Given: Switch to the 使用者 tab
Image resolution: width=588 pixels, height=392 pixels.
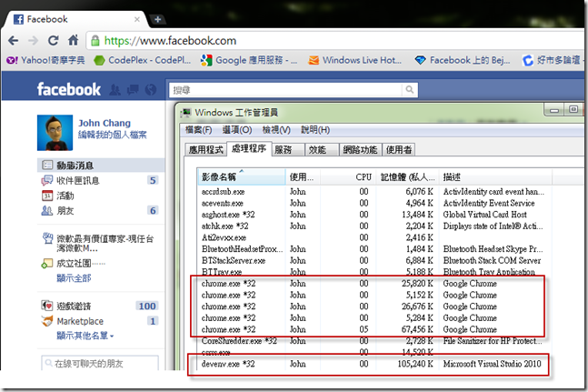Looking at the screenshot, I should tap(399, 150).
